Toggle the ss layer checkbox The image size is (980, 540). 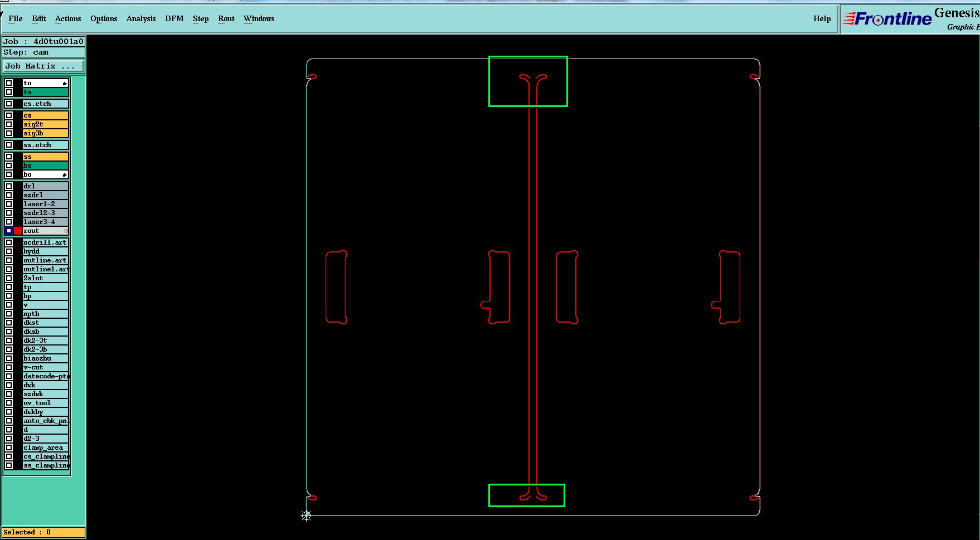[9, 157]
